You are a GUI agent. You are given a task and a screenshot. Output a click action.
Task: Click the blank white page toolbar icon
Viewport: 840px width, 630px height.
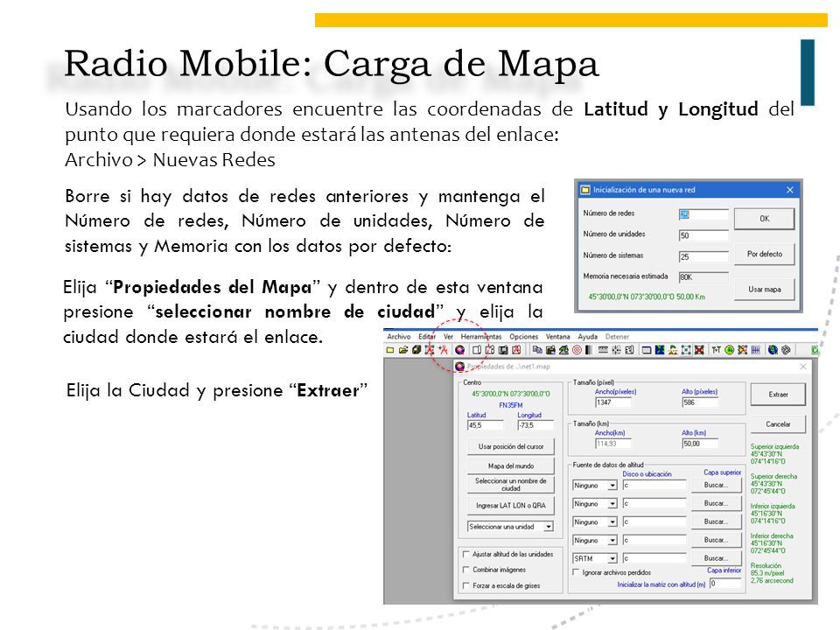(476, 350)
